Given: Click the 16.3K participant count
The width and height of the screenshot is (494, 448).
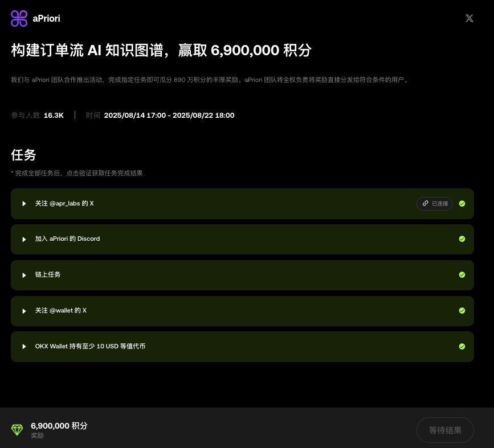Looking at the screenshot, I should (x=54, y=115).
